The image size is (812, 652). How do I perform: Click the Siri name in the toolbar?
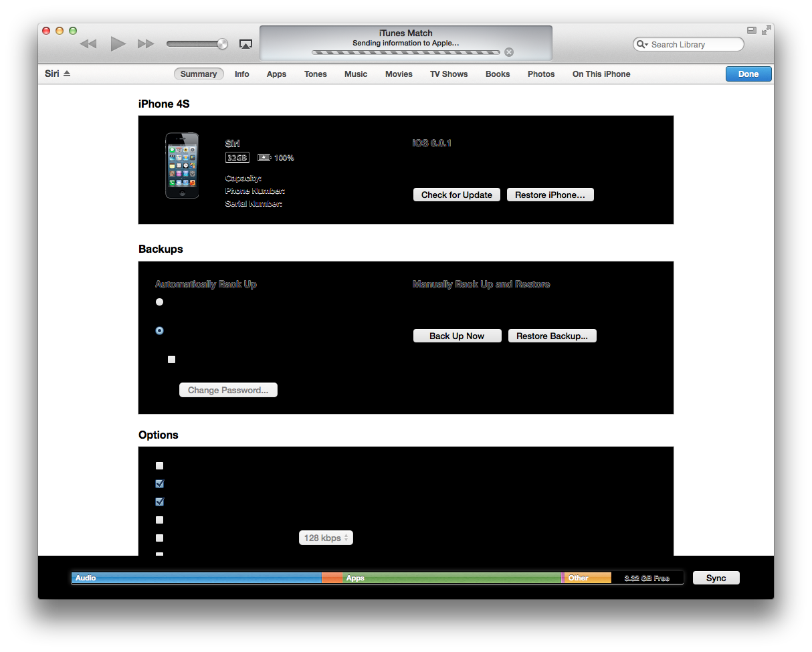(x=52, y=74)
